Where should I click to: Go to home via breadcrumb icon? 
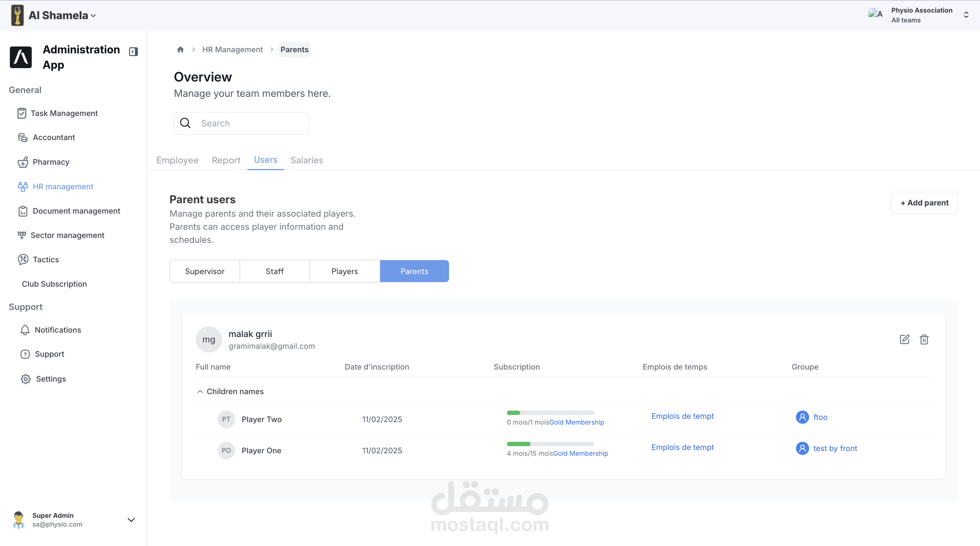point(180,50)
